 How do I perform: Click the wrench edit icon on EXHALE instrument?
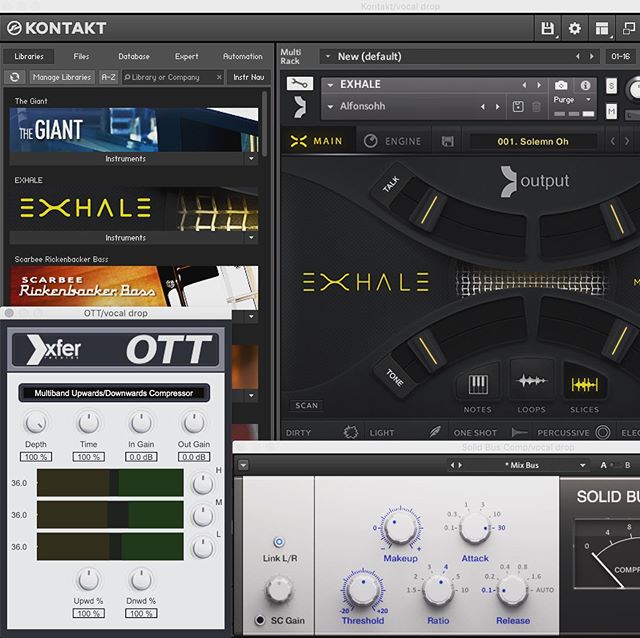[300, 84]
